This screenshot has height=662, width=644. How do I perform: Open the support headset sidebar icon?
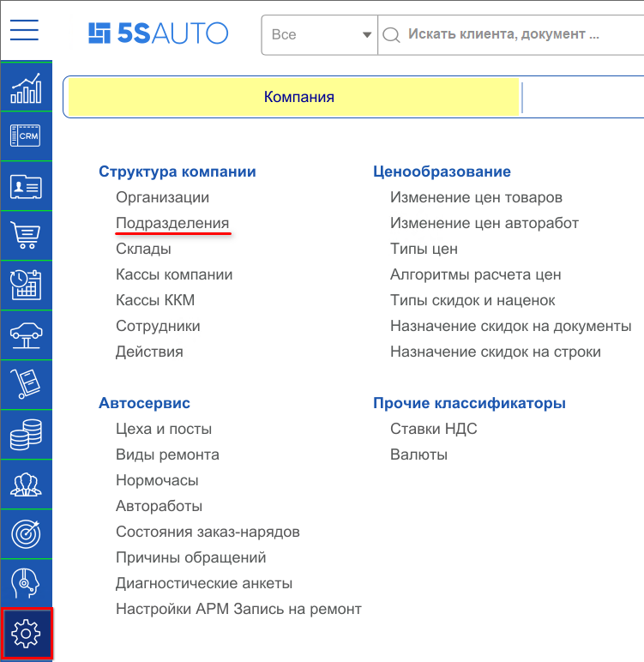[27, 583]
